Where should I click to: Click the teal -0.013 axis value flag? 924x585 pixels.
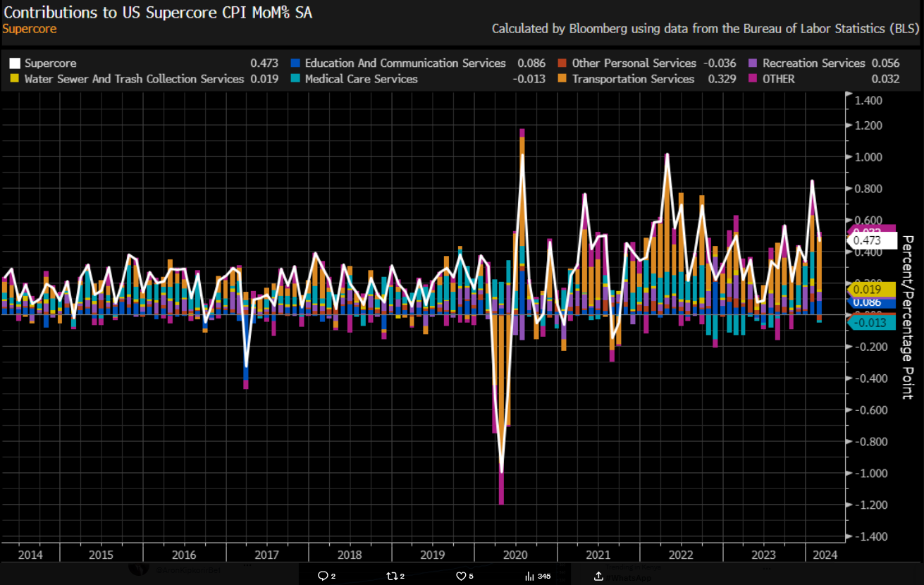871,323
